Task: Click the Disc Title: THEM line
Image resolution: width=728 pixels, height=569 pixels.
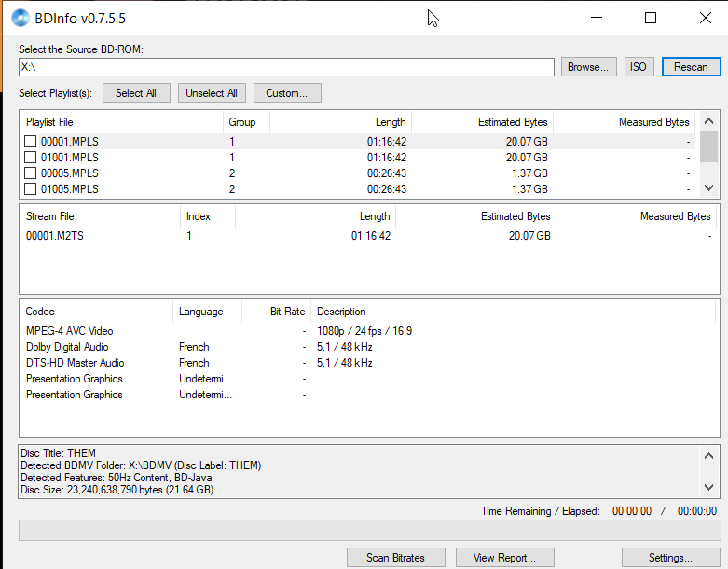Action: 58,453
